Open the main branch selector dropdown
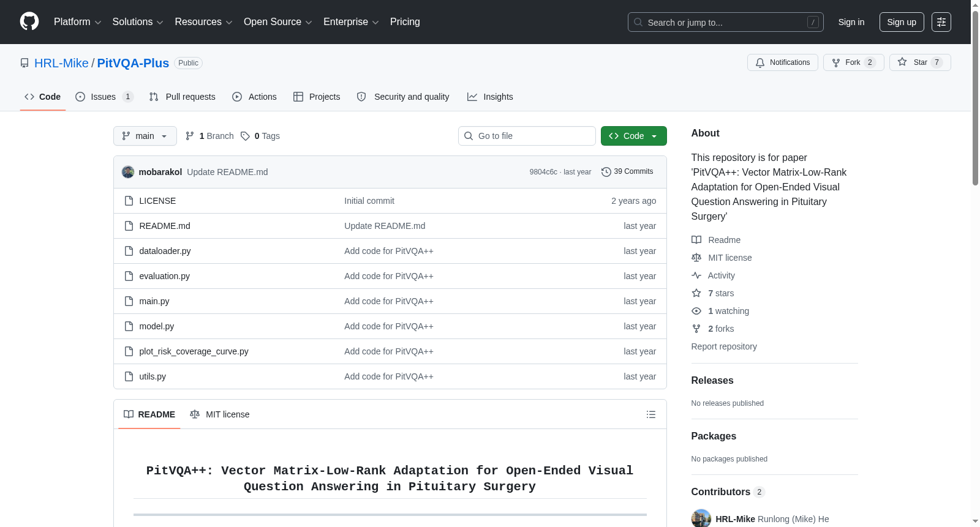Screen dimensions: 980x527 145,136
